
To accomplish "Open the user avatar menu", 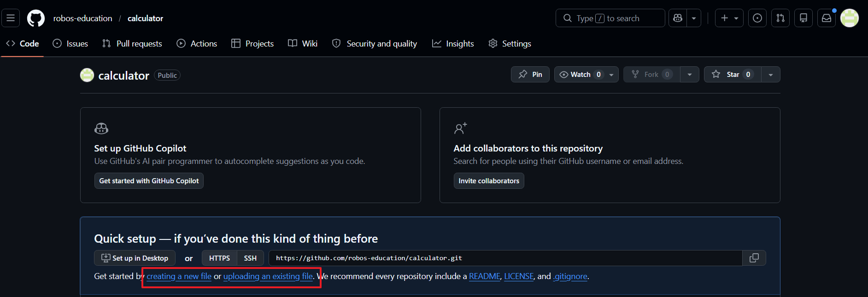I will click(850, 18).
